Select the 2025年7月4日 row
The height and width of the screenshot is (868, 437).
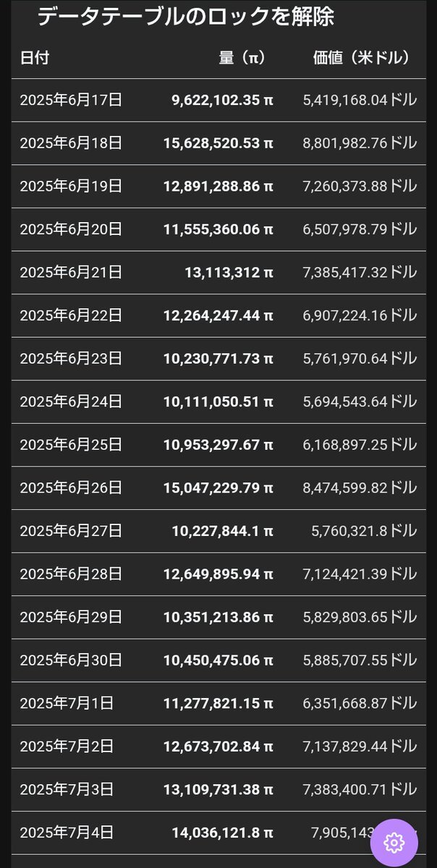coord(219,833)
